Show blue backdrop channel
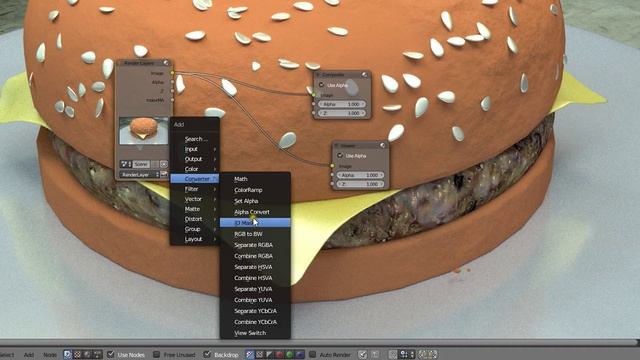Image resolution: width=640 pixels, height=360 pixels. pos(300,354)
